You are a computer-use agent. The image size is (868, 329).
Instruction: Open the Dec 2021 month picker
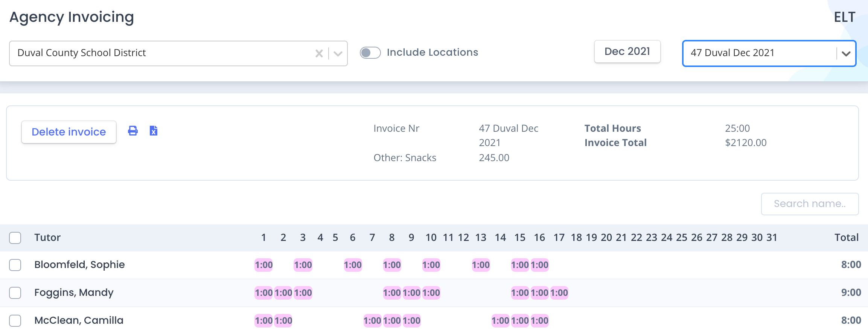627,52
